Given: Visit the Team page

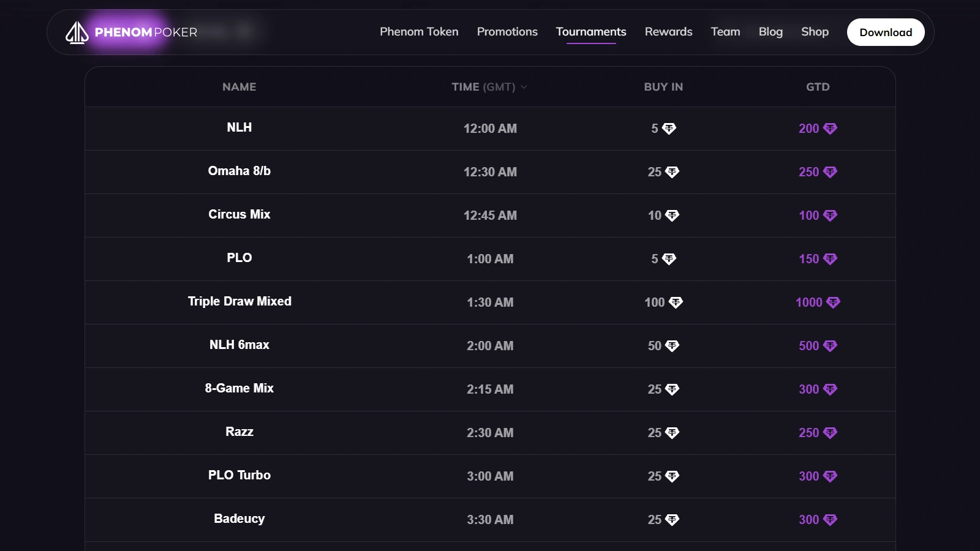Looking at the screenshot, I should click(725, 32).
